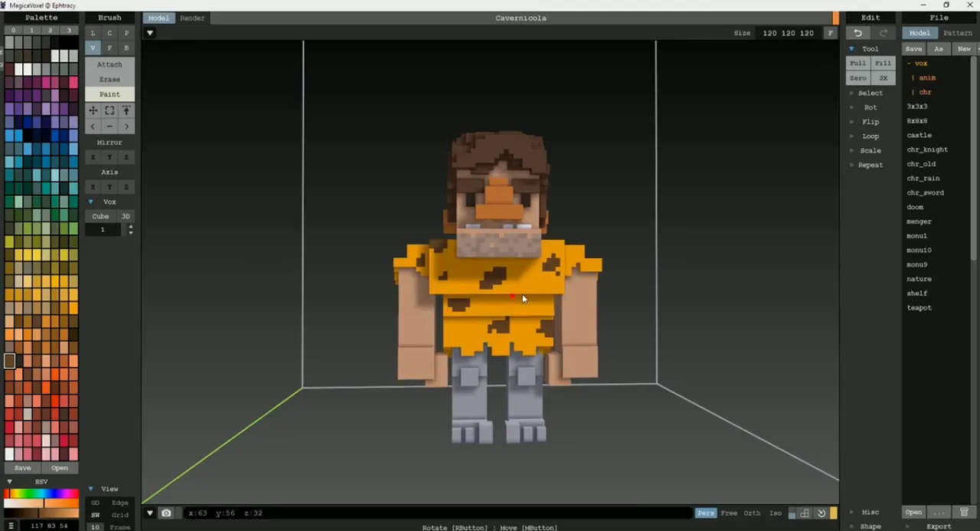This screenshot has width=980, height=531.
Task: Click the trash delete icon in File panel
Action: (964, 512)
